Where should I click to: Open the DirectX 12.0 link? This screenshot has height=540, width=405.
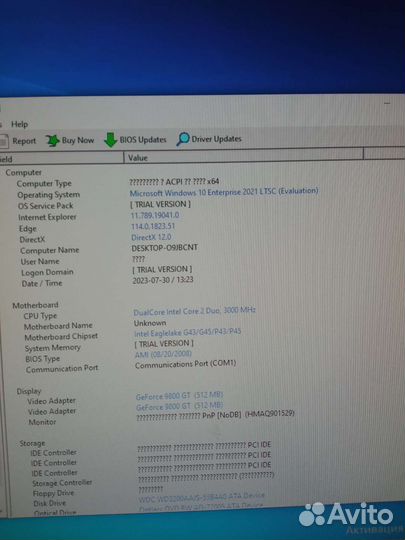151,237
